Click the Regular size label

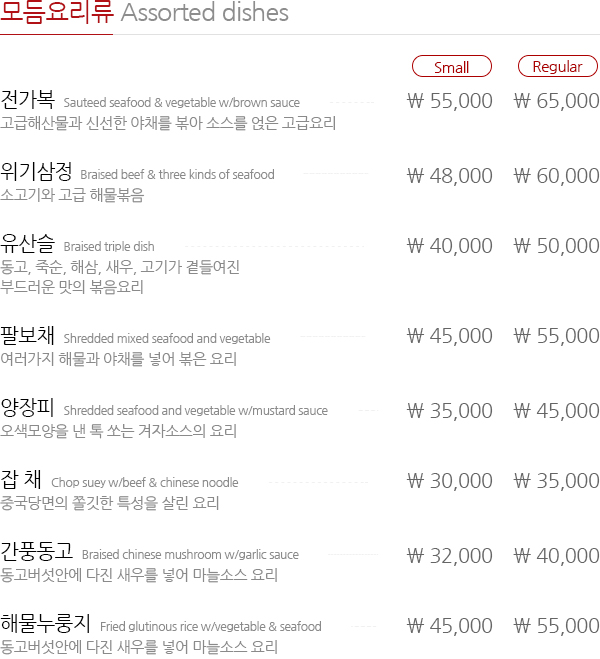558,66
